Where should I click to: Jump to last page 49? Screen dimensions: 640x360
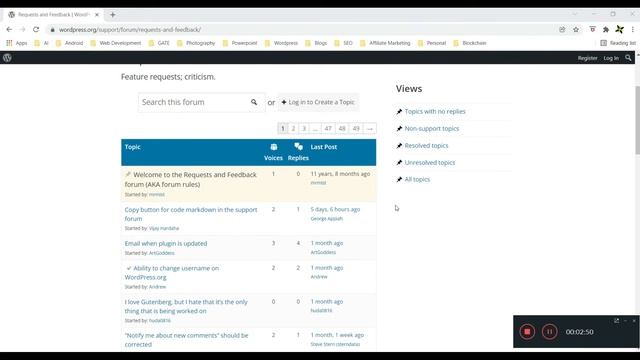coord(356,129)
